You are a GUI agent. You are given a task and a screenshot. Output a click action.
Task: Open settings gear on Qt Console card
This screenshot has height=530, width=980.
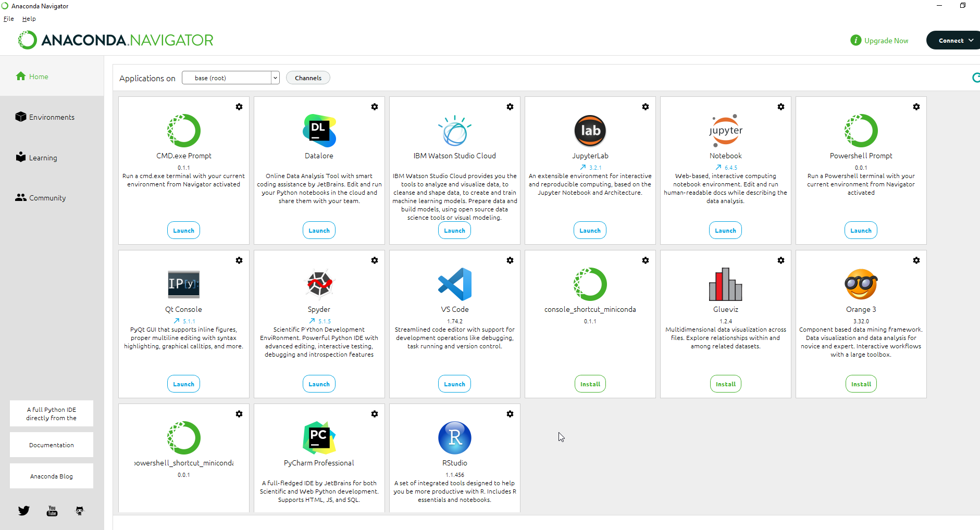tap(239, 260)
